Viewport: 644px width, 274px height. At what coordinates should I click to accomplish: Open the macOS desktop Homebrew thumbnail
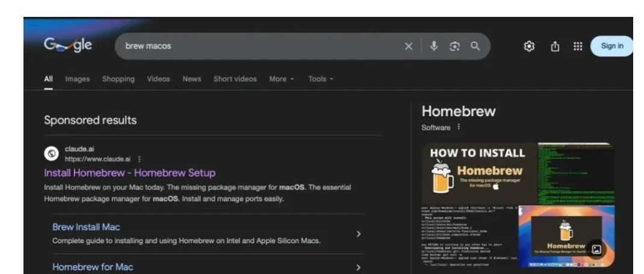[566, 236]
